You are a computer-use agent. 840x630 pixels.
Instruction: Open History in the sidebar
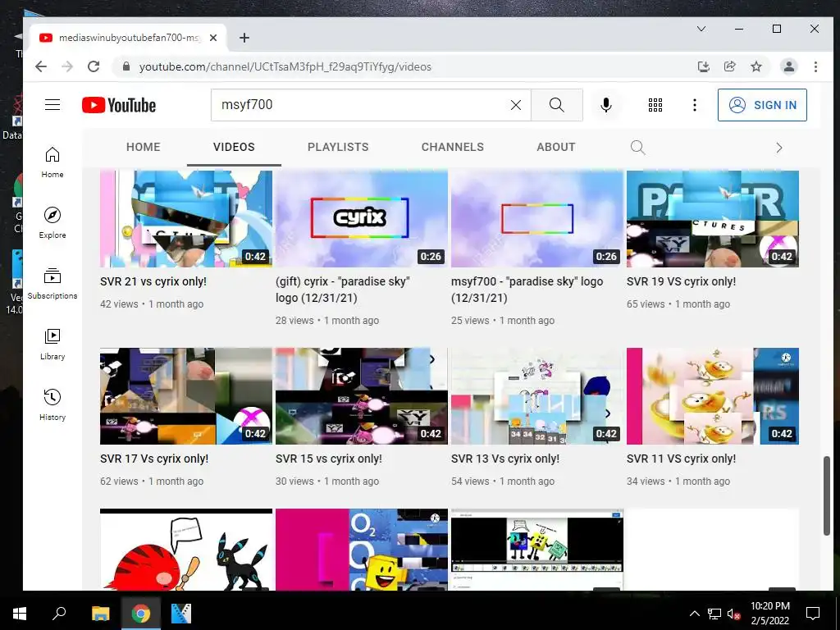52,405
